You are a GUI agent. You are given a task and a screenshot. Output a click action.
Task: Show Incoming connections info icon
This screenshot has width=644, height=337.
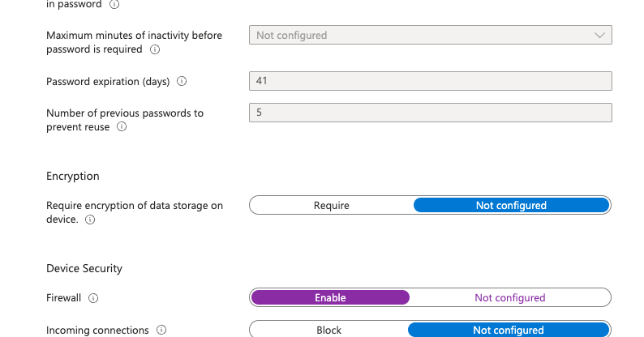coord(161,330)
